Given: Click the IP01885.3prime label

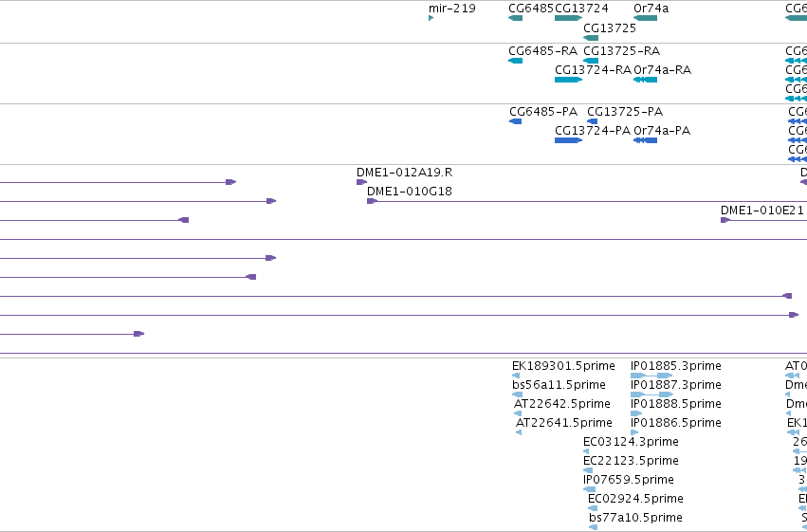Looking at the screenshot, I should click(x=676, y=366).
